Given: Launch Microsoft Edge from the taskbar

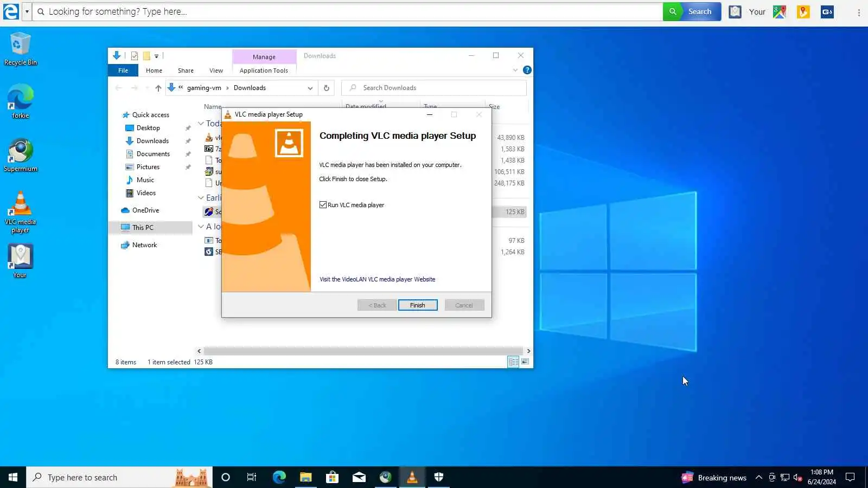Looking at the screenshot, I should pos(279,477).
